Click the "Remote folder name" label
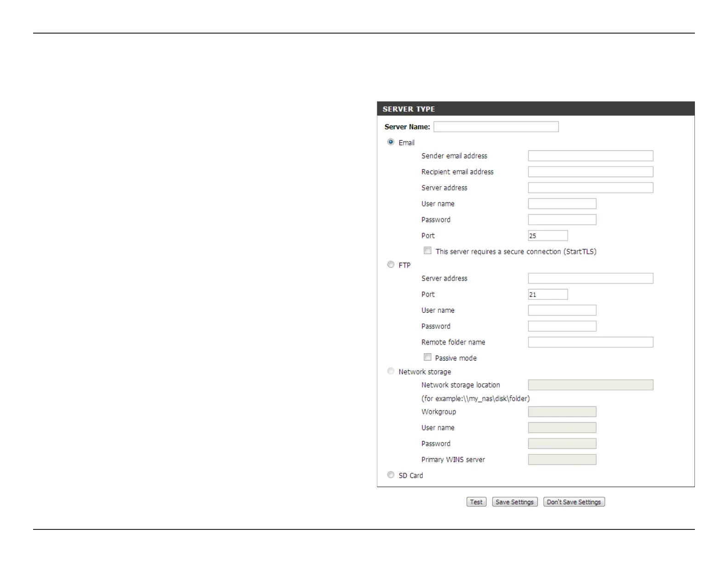The image size is (728, 563). tap(453, 342)
